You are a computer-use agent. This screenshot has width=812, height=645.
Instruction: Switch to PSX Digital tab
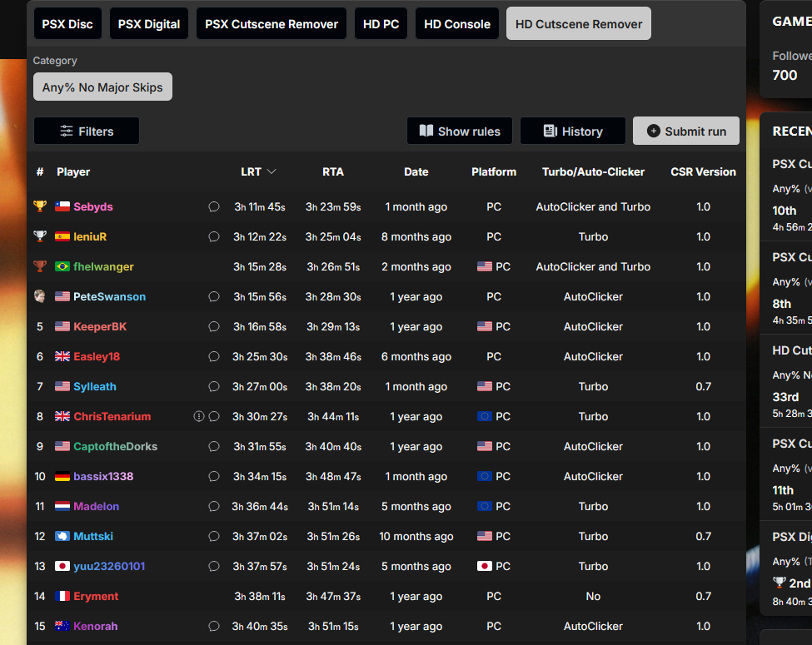(x=148, y=24)
